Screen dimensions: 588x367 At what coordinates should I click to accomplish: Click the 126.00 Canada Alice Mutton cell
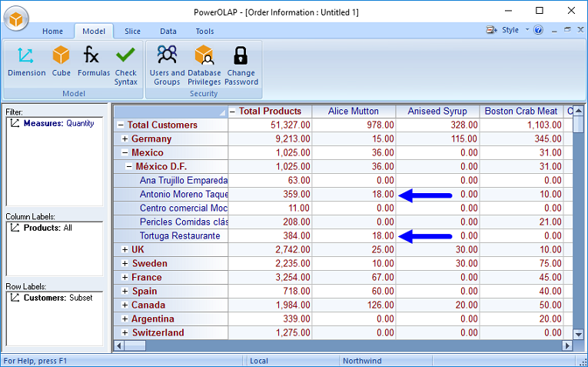pyautogui.click(x=354, y=305)
